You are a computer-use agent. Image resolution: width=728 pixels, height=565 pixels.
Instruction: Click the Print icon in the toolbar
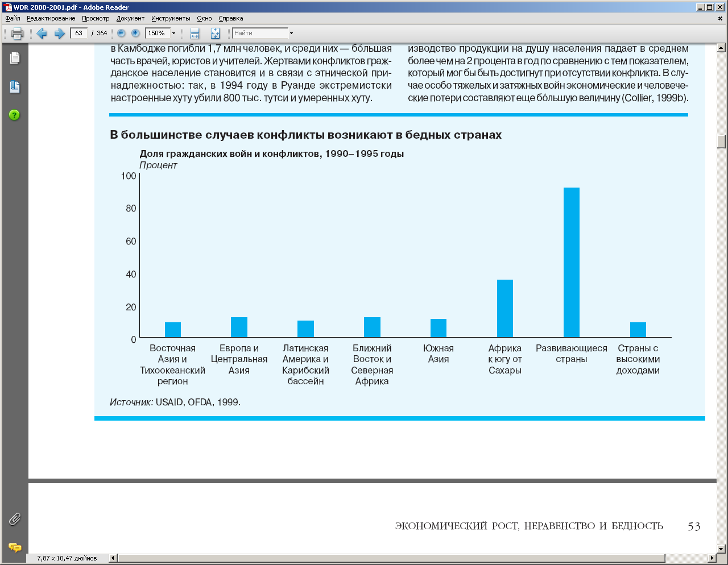(17, 33)
